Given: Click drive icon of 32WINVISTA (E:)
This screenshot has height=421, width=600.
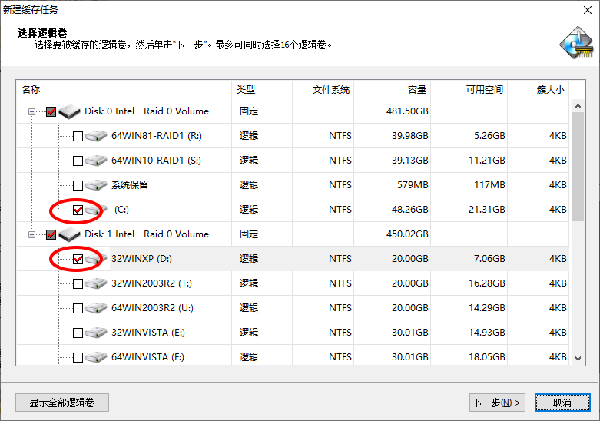Looking at the screenshot, I should (96, 333).
